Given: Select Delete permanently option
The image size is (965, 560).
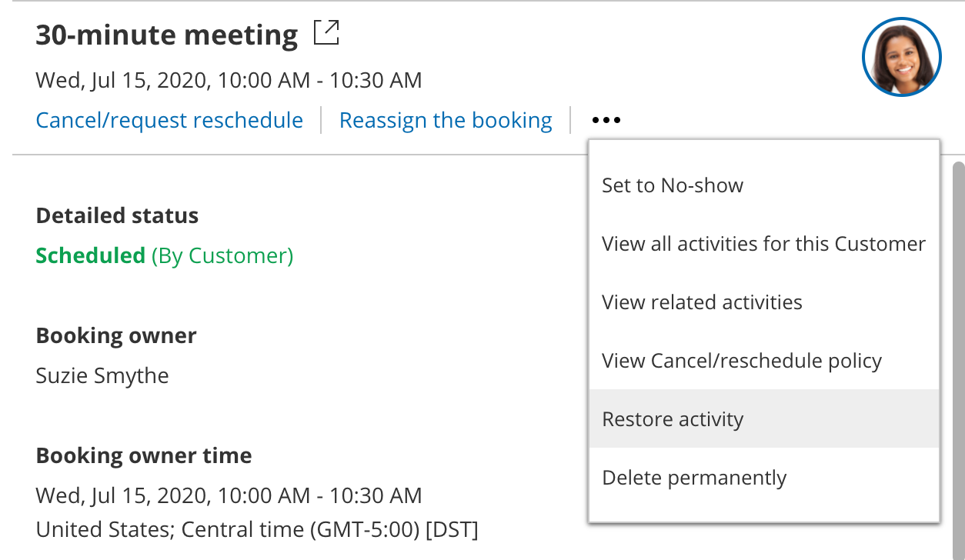Looking at the screenshot, I should coord(694,478).
